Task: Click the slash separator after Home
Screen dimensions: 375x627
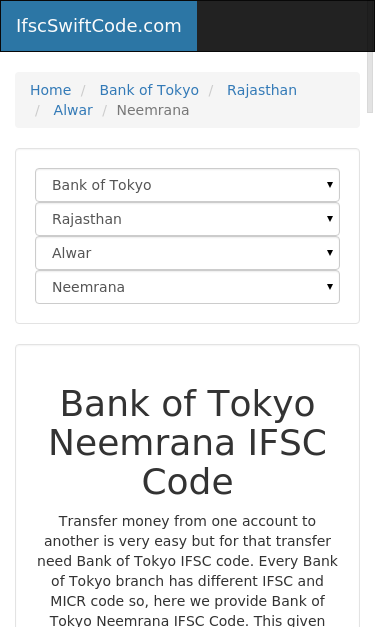Action: pyautogui.click(x=83, y=90)
